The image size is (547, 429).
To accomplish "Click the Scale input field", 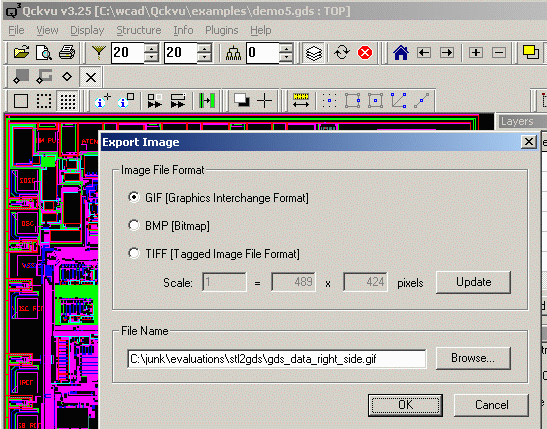I will click(x=224, y=282).
